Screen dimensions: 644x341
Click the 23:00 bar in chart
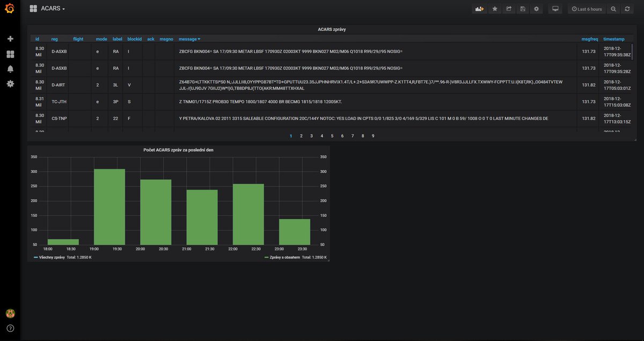coord(295,232)
